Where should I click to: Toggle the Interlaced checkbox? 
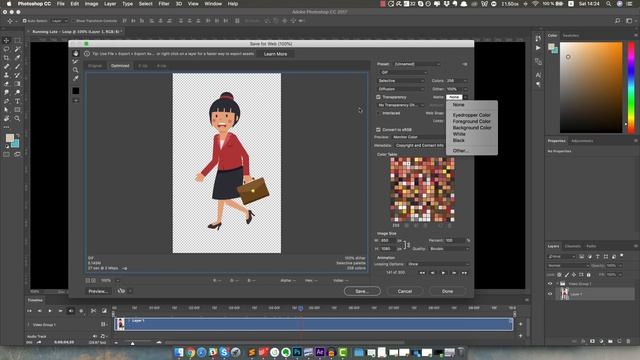378,113
